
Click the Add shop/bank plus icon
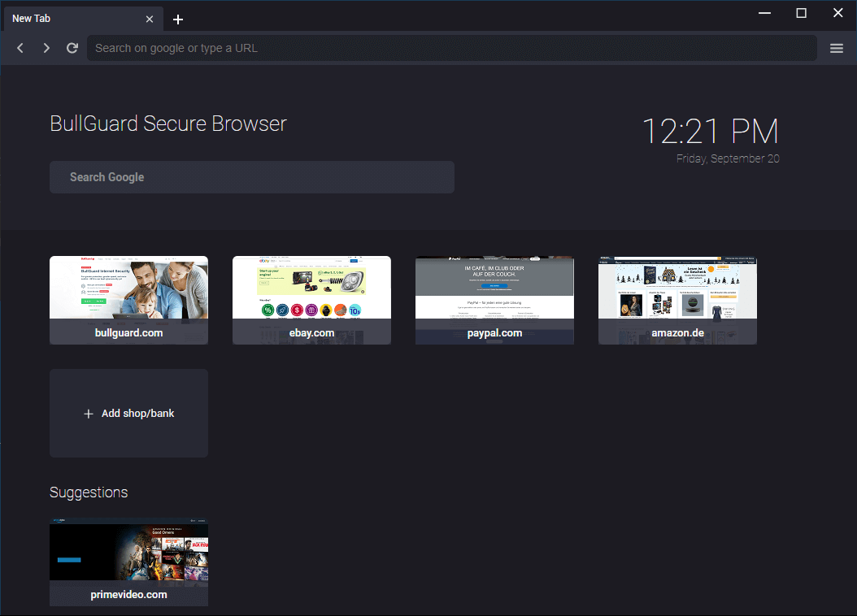click(x=89, y=414)
